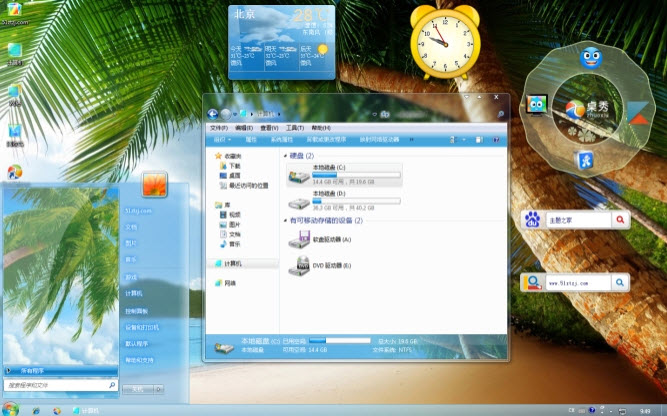Open the top-left 51ztzj.com desktop icon

tap(15, 14)
